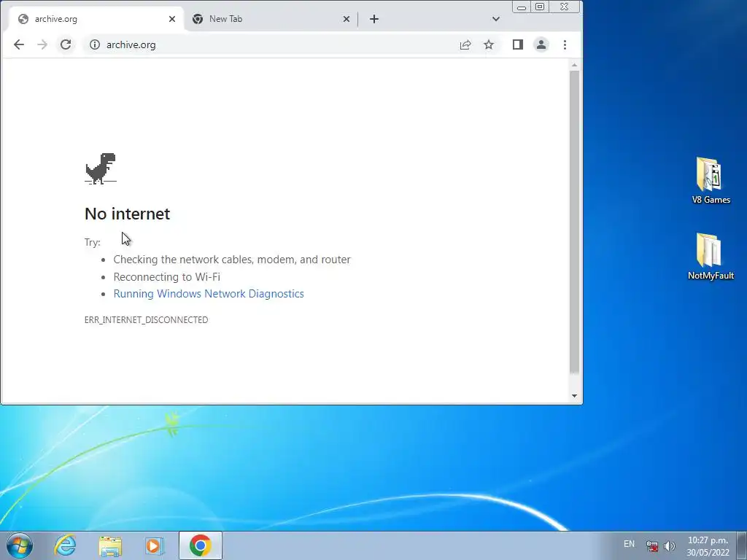Open Chrome's three-dot menu
This screenshot has width=747, height=560.
pos(565,44)
